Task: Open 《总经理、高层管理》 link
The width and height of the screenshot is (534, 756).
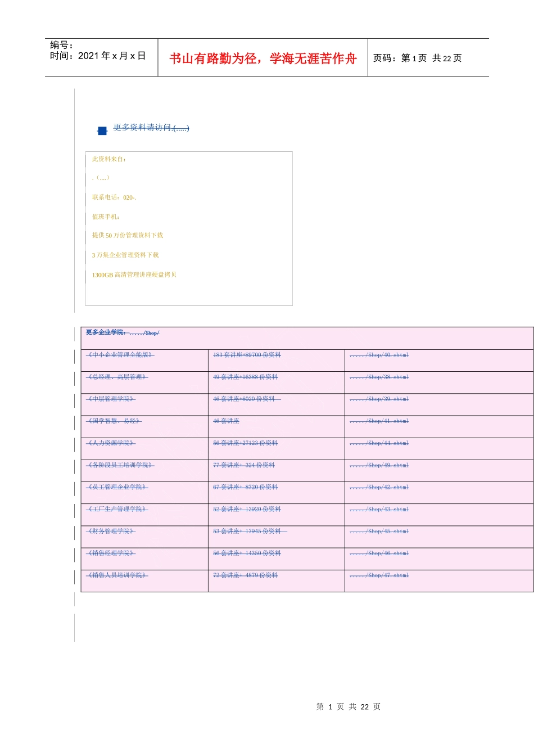Action: [x=117, y=377]
